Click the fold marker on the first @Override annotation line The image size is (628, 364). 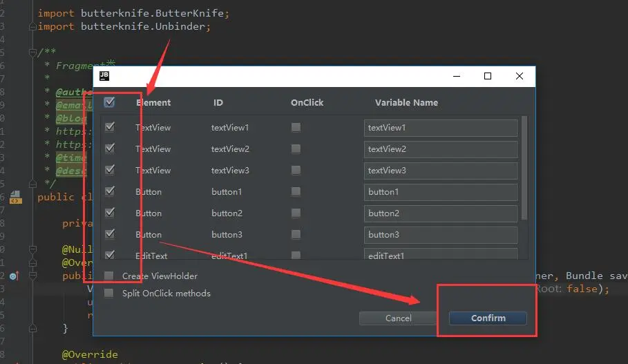point(33,262)
